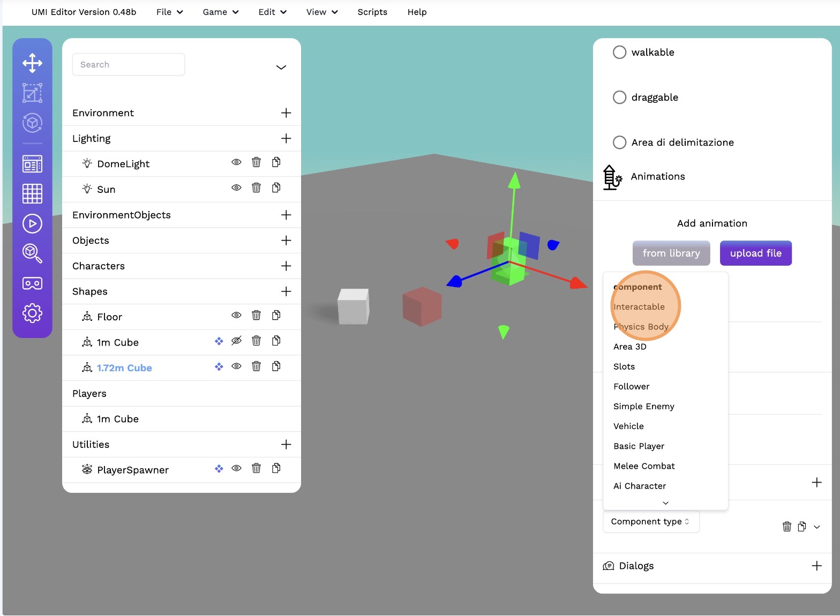Expand the Dialogs section with plus
Viewport: 840px width, 616px height.
pos(816,566)
